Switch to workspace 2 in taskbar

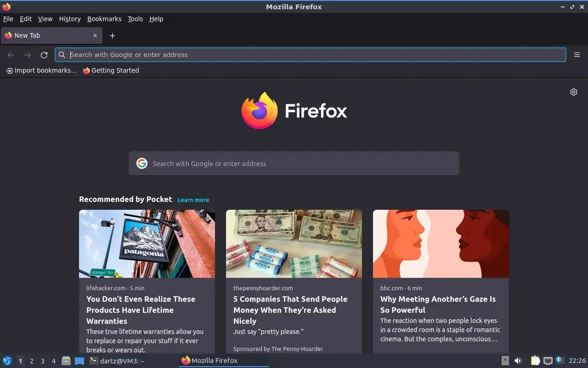coord(31,361)
